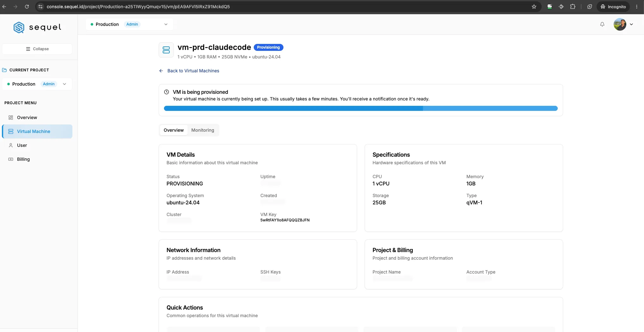Click the Sequel logo
This screenshot has width=644, height=332.
tap(37, 27)
